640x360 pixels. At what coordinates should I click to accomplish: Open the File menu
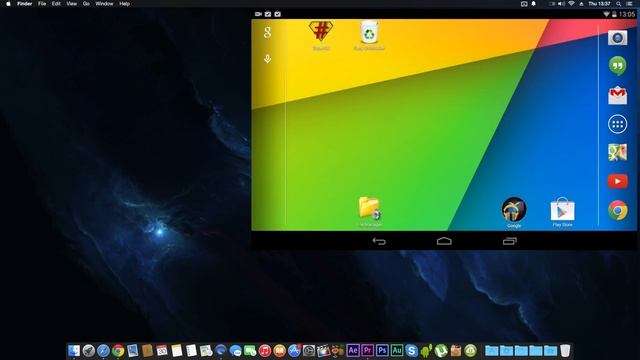pyautogui.click(x=42, y=4)
